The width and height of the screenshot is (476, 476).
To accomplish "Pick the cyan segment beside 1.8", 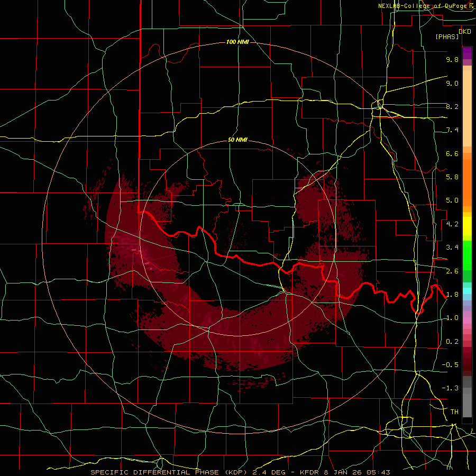I will [467, 291].
